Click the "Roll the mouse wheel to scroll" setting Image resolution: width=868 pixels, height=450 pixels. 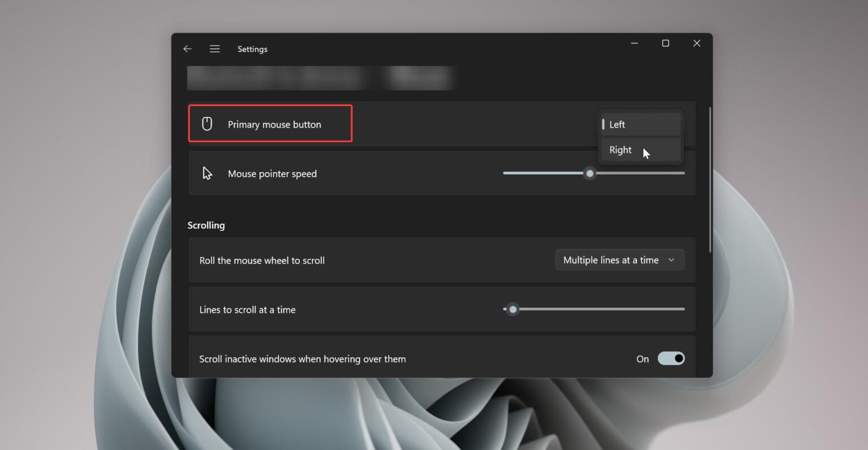point(262,260)
